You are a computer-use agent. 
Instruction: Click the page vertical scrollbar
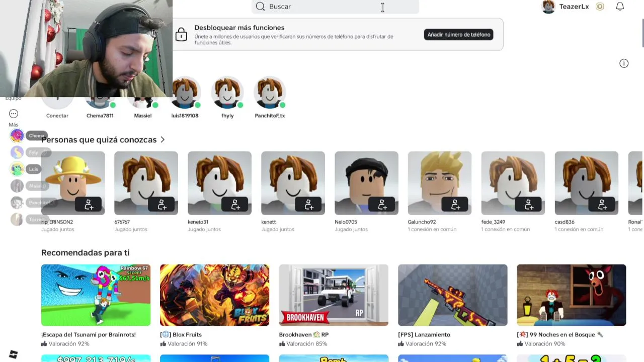click(642, 33)
